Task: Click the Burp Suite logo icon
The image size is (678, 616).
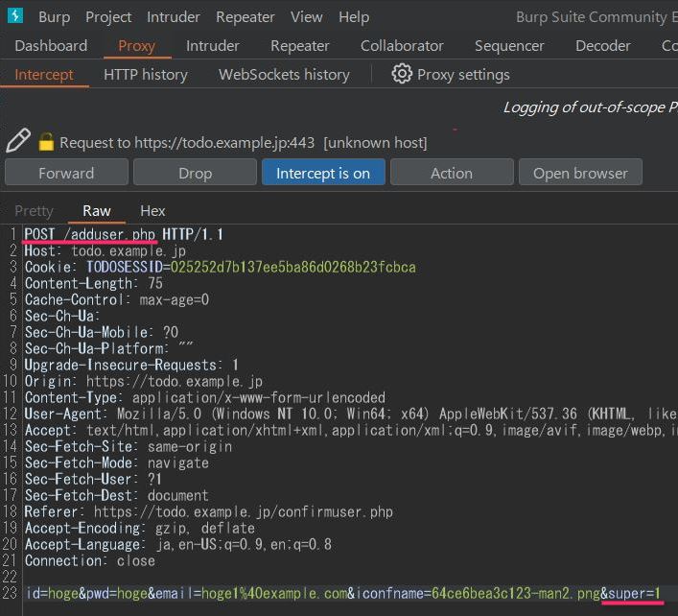Action: coord(15,15)
